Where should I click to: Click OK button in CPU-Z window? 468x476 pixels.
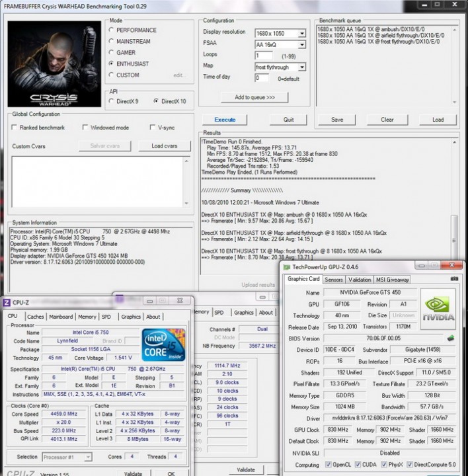[x=171, y=473]
